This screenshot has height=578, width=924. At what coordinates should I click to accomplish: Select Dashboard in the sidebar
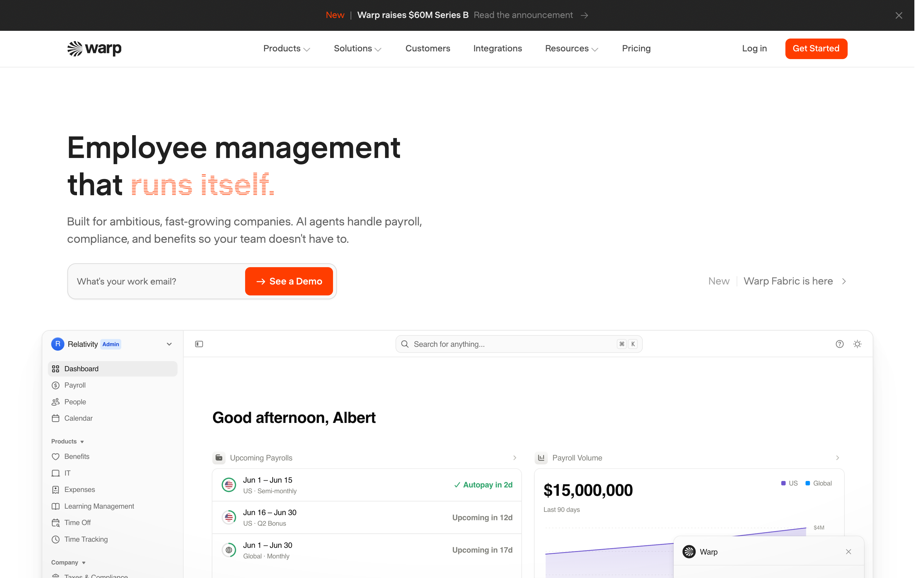113,369
